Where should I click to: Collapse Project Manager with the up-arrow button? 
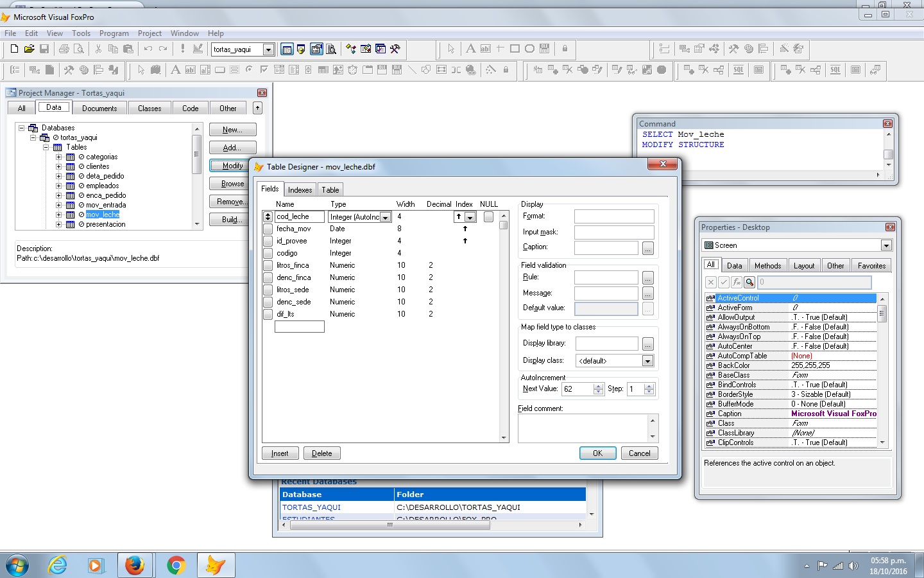(257, 108)
